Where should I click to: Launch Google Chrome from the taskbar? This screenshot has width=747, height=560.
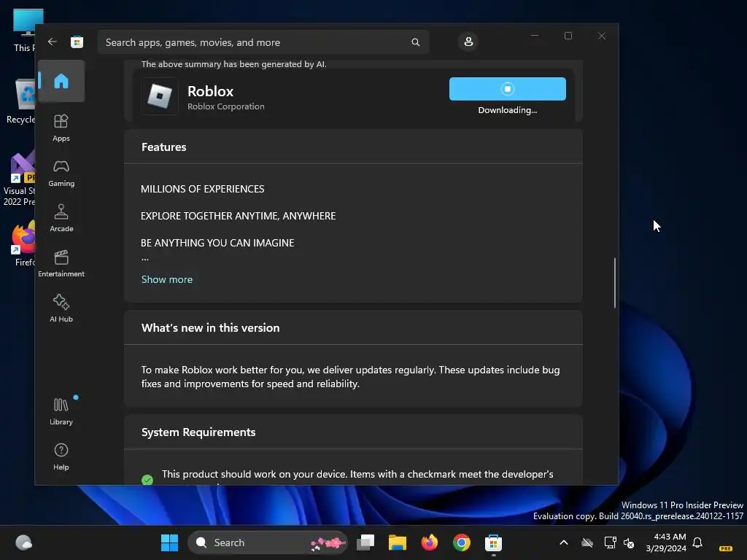click(461, 542)
